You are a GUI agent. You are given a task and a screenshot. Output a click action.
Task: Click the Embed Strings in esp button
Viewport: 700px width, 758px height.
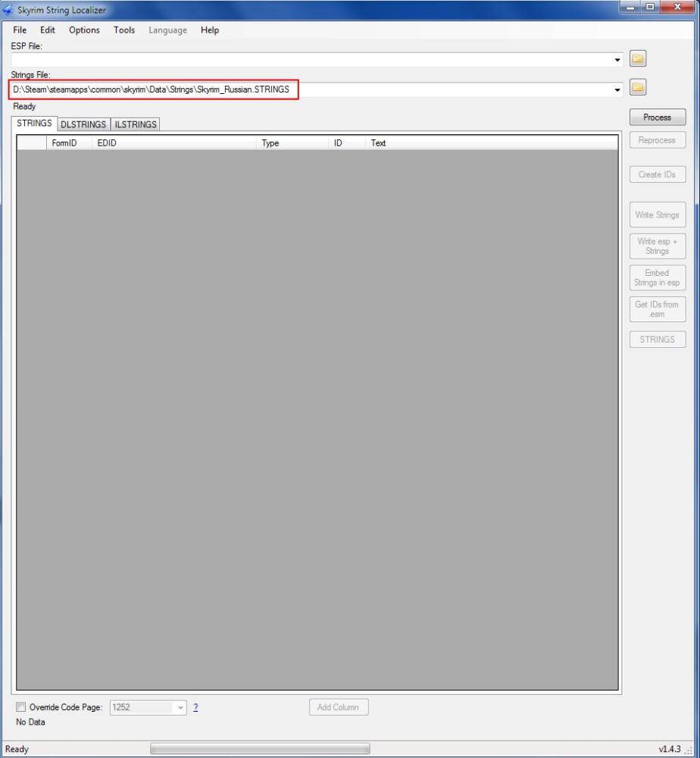click(657, 277)
